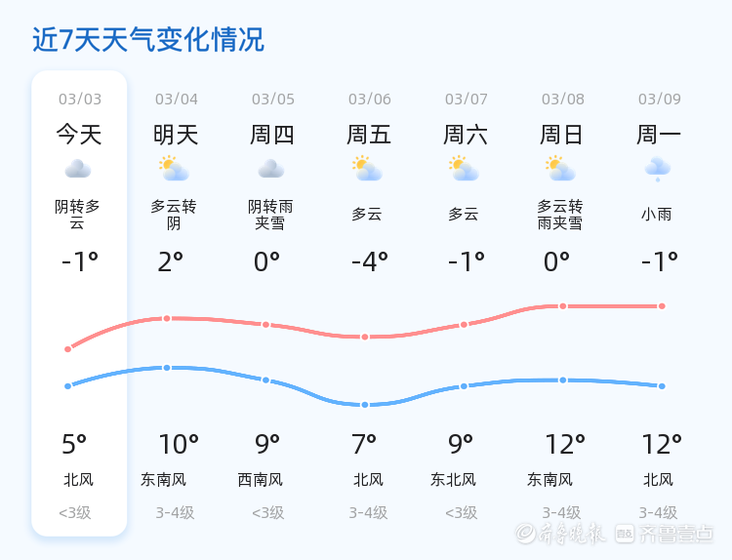
Task: Click the 周六 partly cloudy icon
Action: click(x=465, y=169)
